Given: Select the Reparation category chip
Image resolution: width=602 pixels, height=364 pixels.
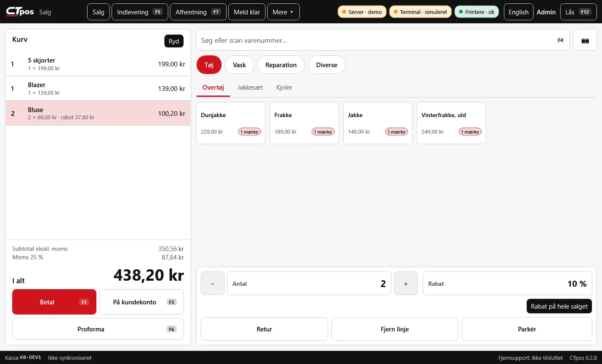Looking at the screenshot, I should [x=281, y=65].
